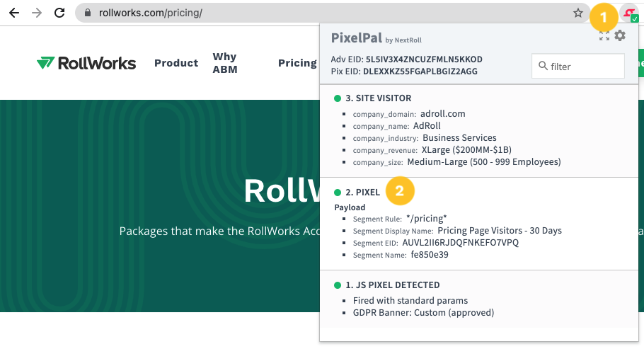Viewport: 644px width, 349px height.
Task: Click company_revenue value XLarge ($200MM-$1B)
Action: tap(466, 149)
